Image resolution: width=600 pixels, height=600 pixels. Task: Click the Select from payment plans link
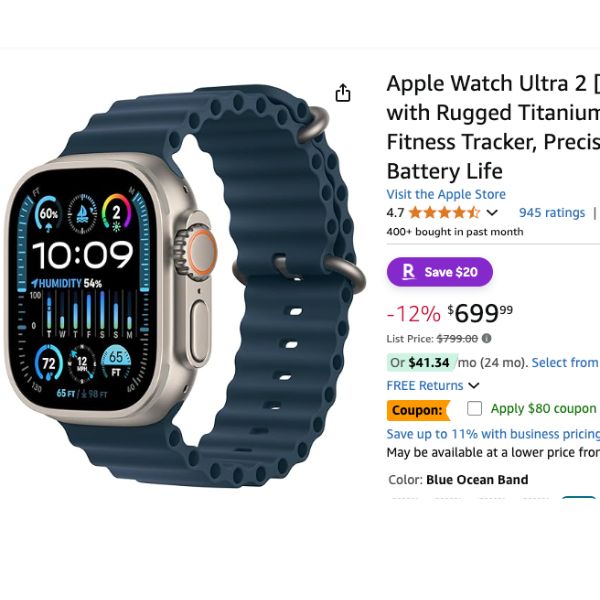[x=565, y=362]
